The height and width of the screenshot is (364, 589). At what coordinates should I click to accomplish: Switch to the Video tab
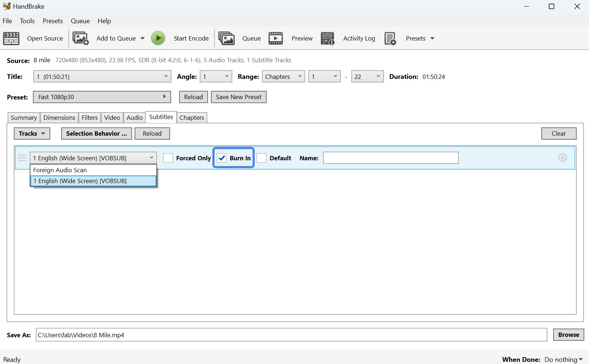(112, 117)
